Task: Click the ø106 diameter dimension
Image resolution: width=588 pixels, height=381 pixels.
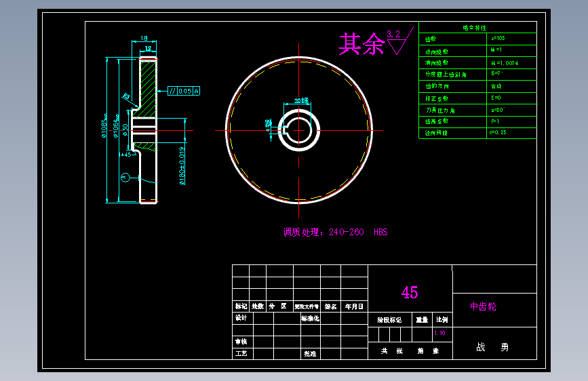Action: point(116,125)
